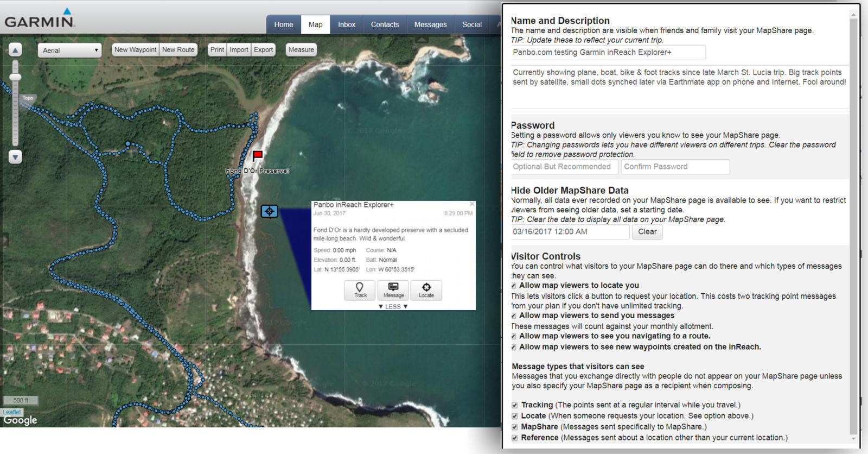This screenshot has height=454, width=868.
Task: Open the Home tab
Action: pos(283,24)
